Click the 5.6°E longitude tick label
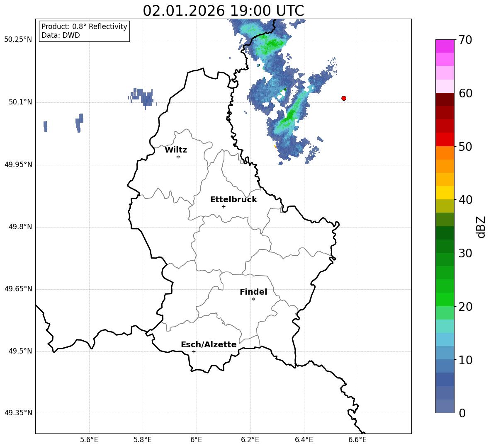 89,440
